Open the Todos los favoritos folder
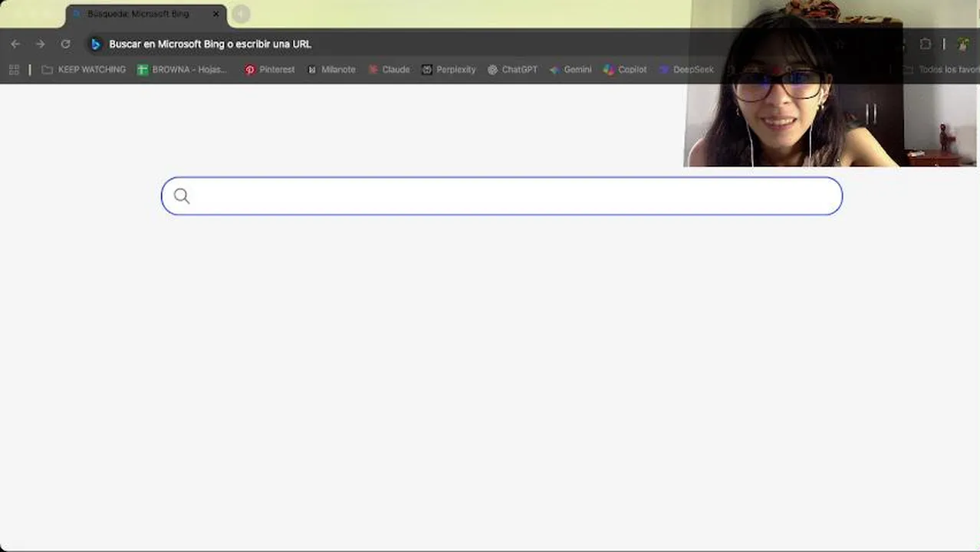The height and width of the screenshot is (552, 980). [941, 70]
